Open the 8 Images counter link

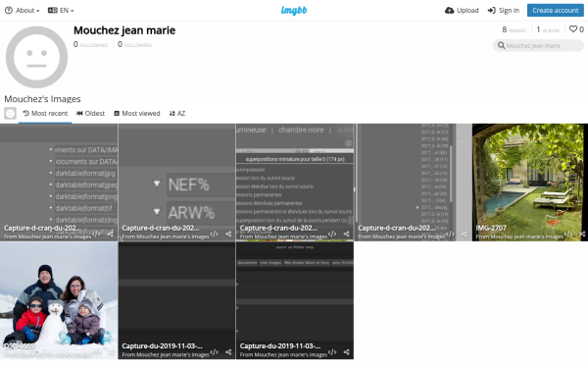tap(514, 29)
